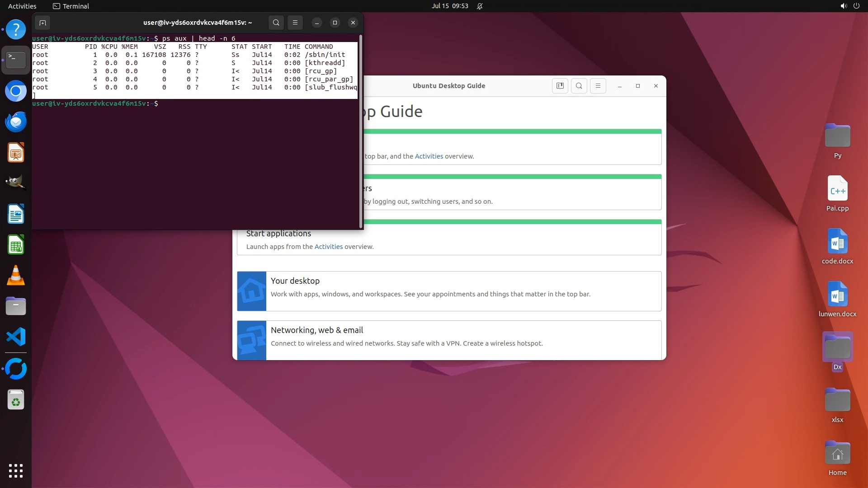Open the Terminal search icon
Screen dimensions: 868x488
(x=276, y=23)
